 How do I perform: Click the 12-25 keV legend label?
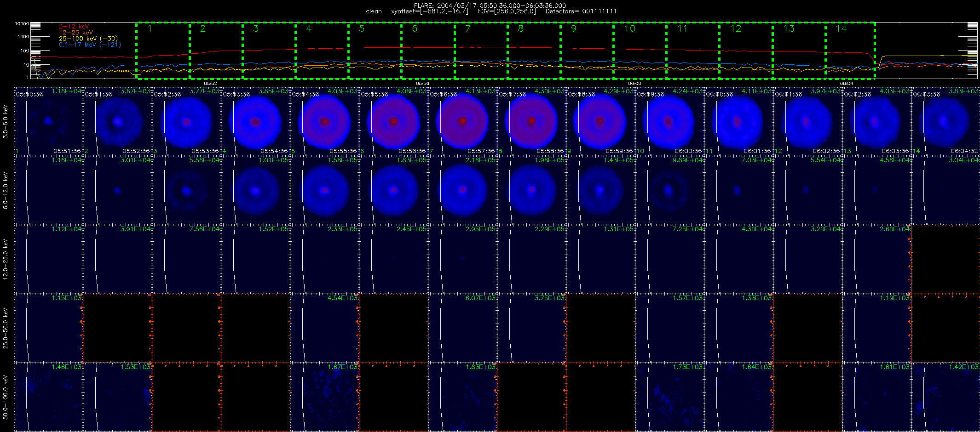[x=76, y=33]
